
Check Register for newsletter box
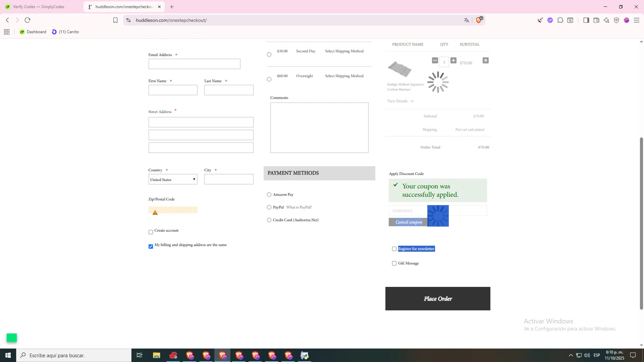coord(394,249)
